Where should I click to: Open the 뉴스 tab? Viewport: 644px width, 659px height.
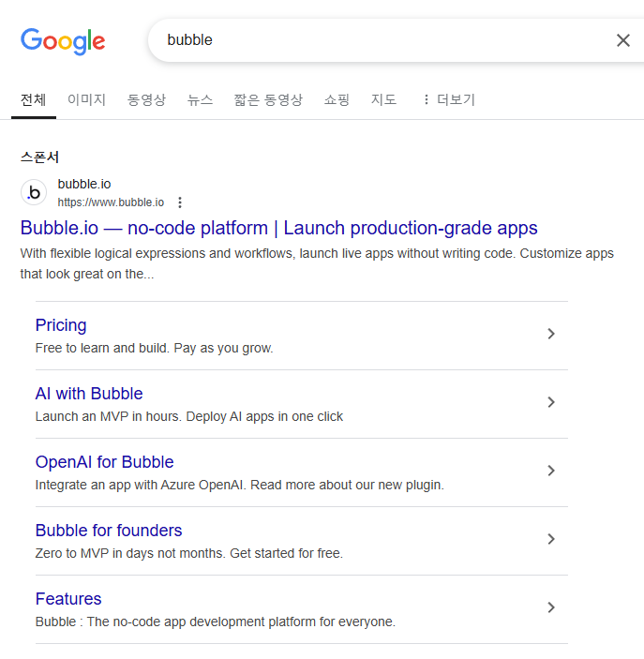coord(200,99)
